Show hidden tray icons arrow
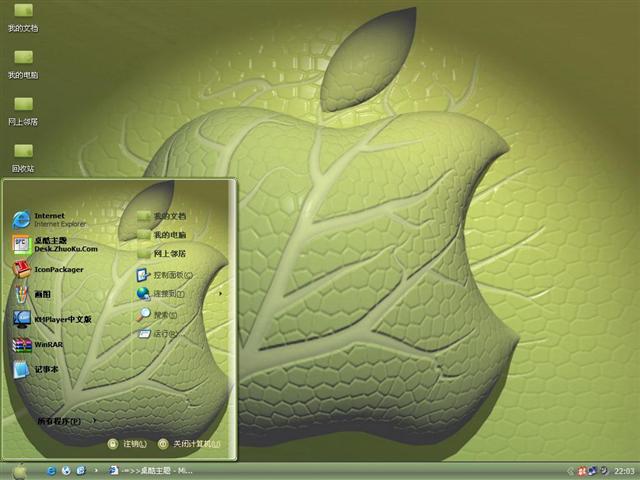Image resolution: width=640 pixels, height=480 pixels. [571, 471]
